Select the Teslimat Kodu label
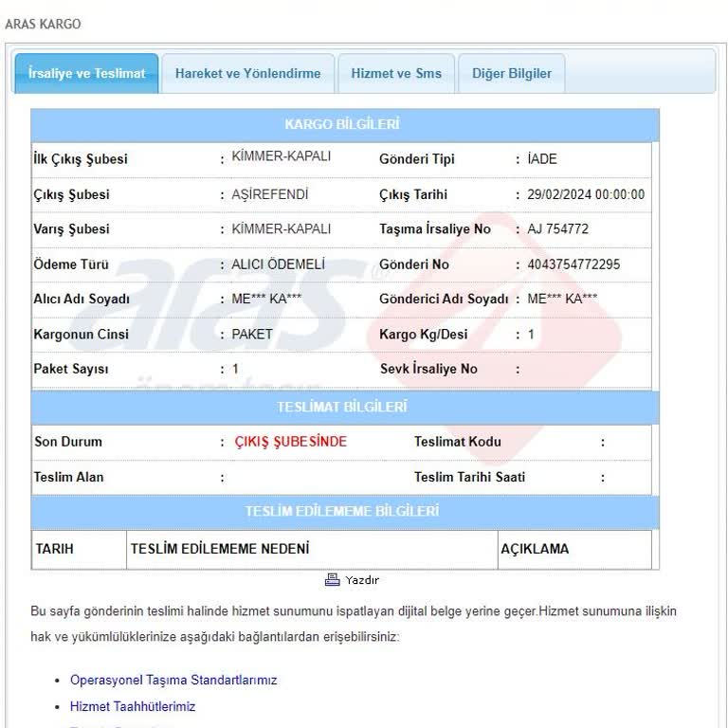Viewport: 728px width, 728px height. [x=457, y=441]
